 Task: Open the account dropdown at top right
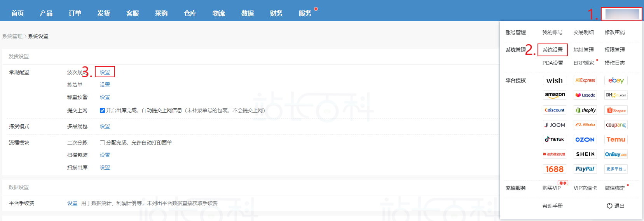tap(622, 14)
